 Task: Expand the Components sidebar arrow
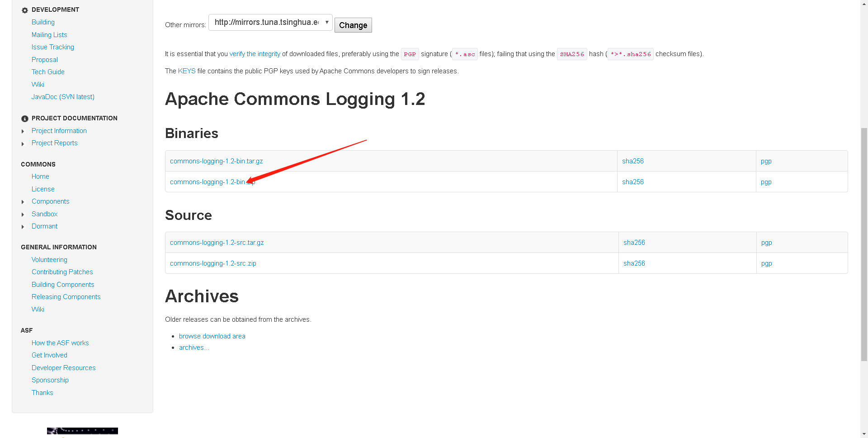pyautogui.click(x=23, y=202)
